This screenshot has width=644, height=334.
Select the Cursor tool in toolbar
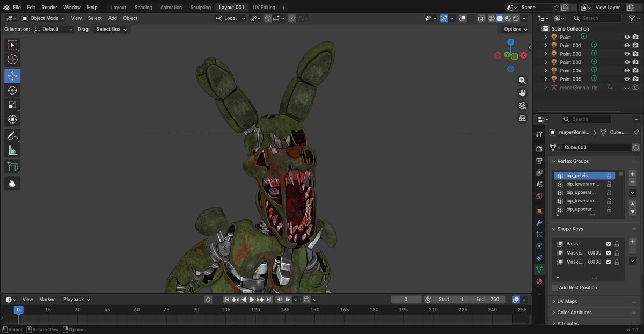click(x=12, y=60)
